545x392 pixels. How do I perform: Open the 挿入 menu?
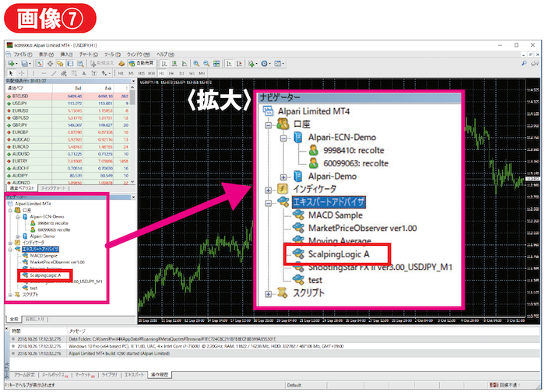(66, 54)
